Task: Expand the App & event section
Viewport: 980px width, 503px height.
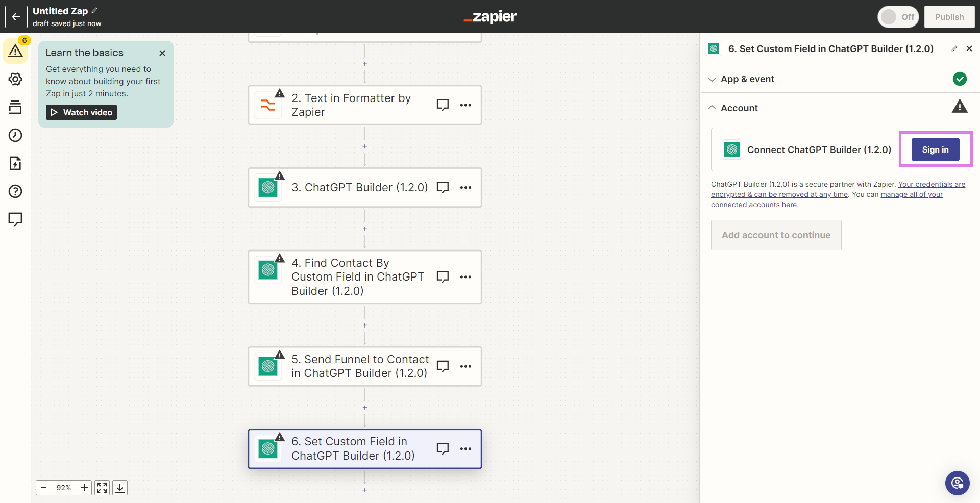Action: pyautogui.click(x=840, y=79)
